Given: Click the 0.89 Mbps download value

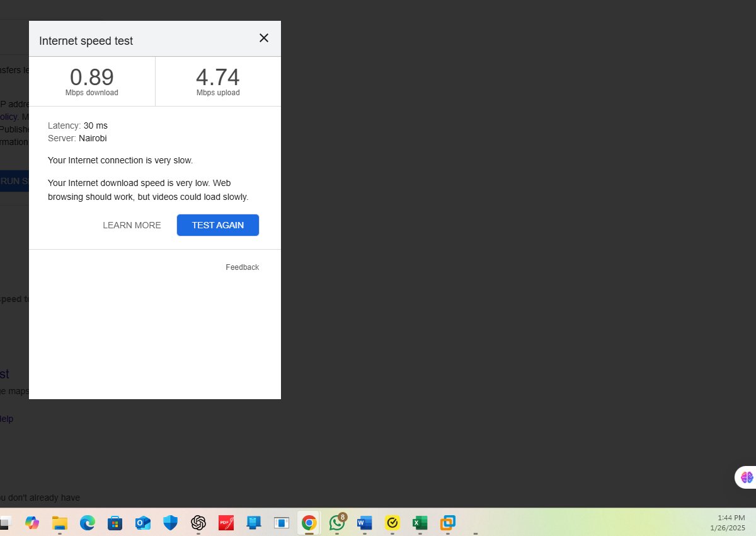Looking at the screenshot, I should click(x=92, y=77).
